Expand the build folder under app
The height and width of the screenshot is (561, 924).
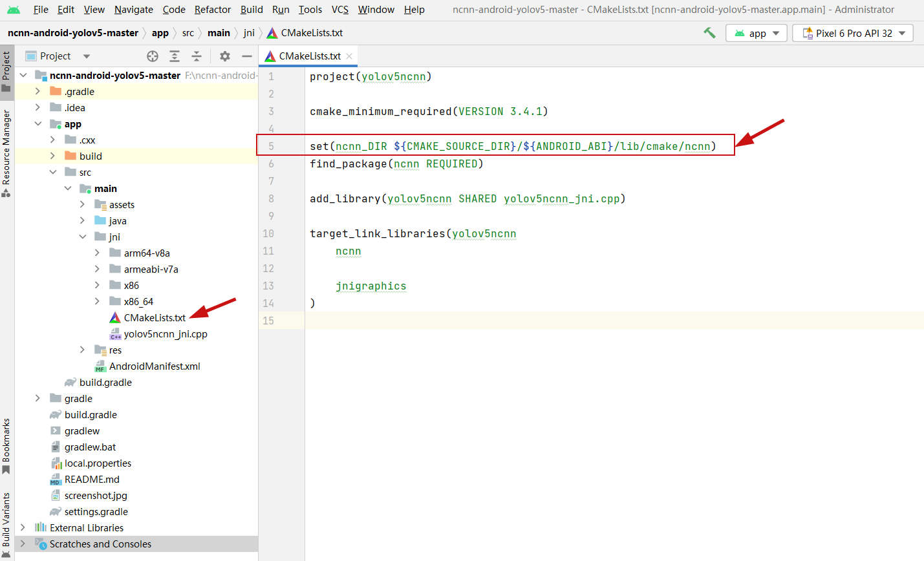click(52, 156)
